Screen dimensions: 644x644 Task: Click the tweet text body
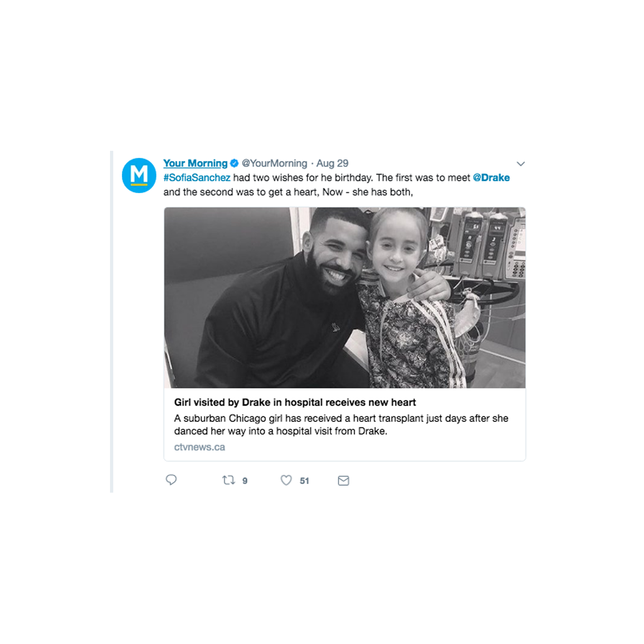[336, 185]
